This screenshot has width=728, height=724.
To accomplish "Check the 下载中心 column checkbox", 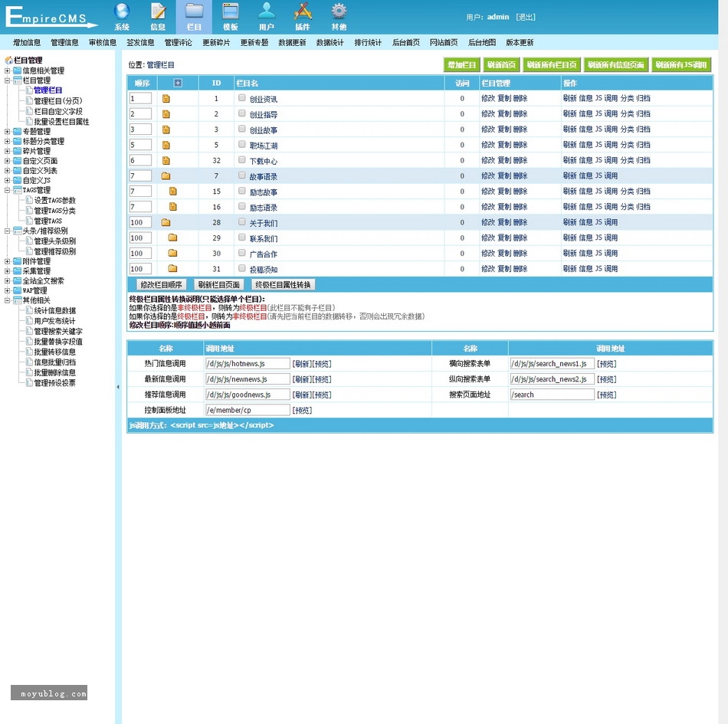I will [x=242, y=159].
